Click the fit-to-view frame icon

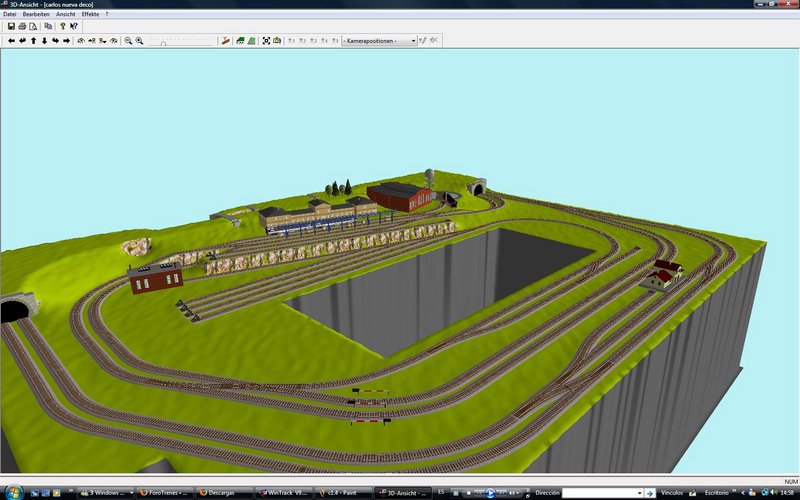[266, 41]
